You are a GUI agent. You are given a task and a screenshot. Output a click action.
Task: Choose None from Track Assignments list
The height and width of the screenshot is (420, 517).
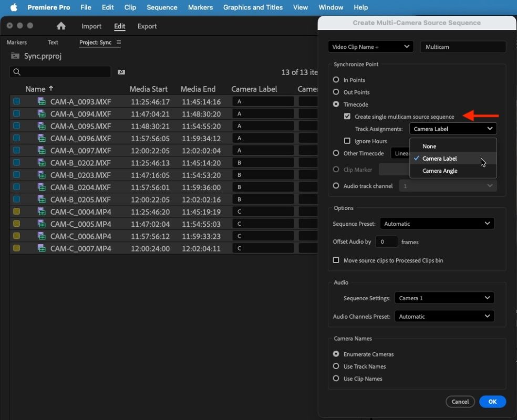453,146
